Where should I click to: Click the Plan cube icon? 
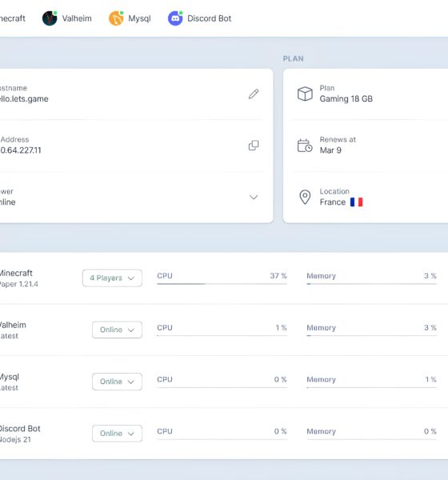click(x=305, y=94)
